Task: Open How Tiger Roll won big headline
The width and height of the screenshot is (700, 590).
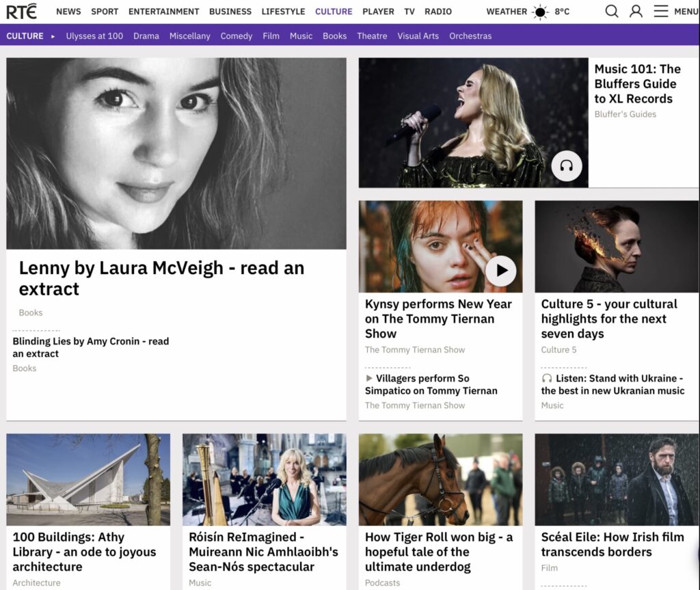Action: [439, 552]
